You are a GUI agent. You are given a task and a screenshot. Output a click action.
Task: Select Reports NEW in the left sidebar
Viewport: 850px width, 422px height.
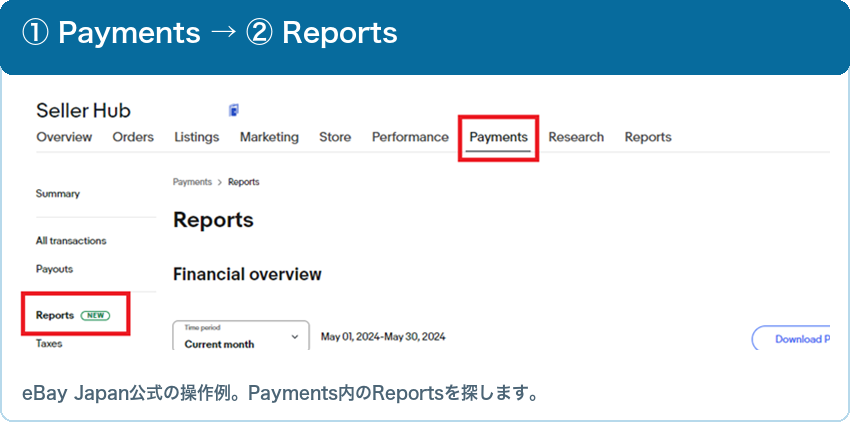[x=73, y=315]
